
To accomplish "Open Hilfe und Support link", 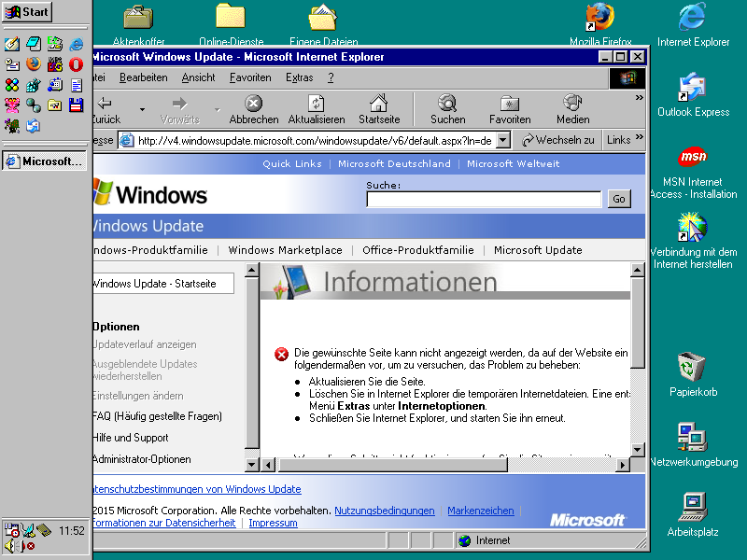I will pyautogui.click(x=131, y=438).
